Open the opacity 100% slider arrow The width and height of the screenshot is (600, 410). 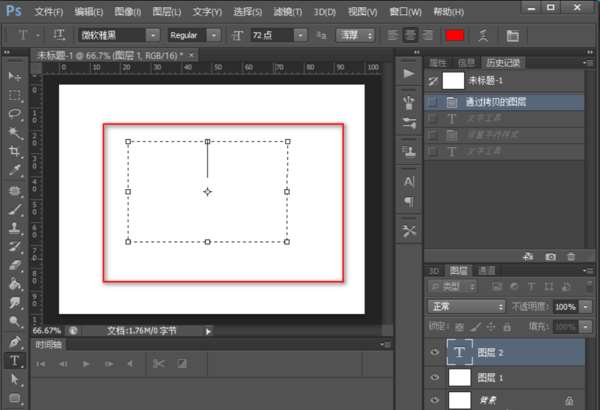tap(586, 307)
